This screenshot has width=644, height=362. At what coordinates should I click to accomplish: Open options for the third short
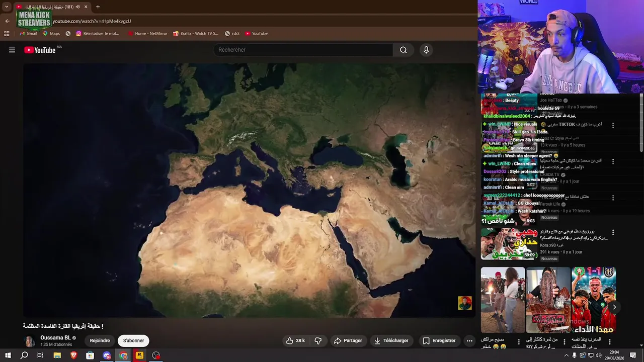(x=610, y=342)
